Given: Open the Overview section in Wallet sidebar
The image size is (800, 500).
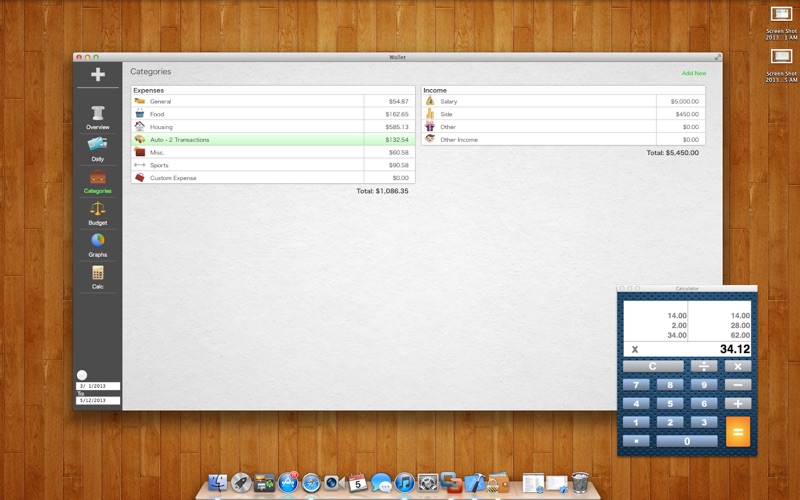Looking at the screenshot, I should [97, 117].
